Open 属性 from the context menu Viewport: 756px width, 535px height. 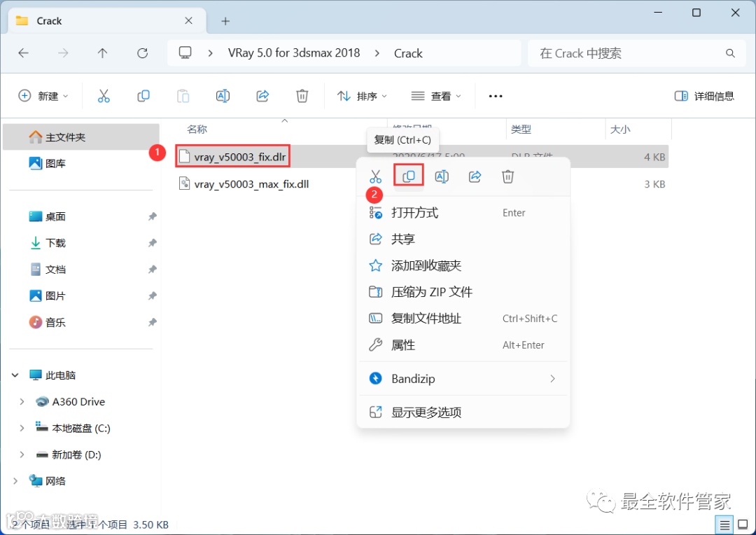tap(463, 345)
